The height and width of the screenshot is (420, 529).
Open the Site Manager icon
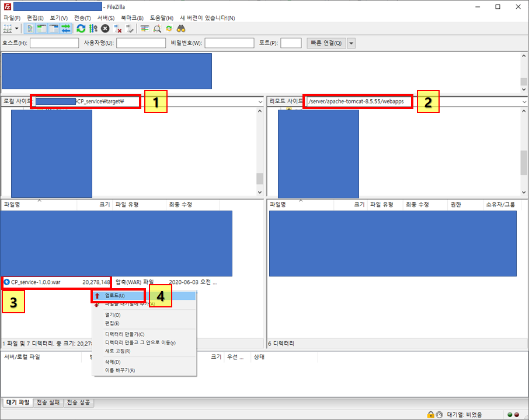click(8, 29)
